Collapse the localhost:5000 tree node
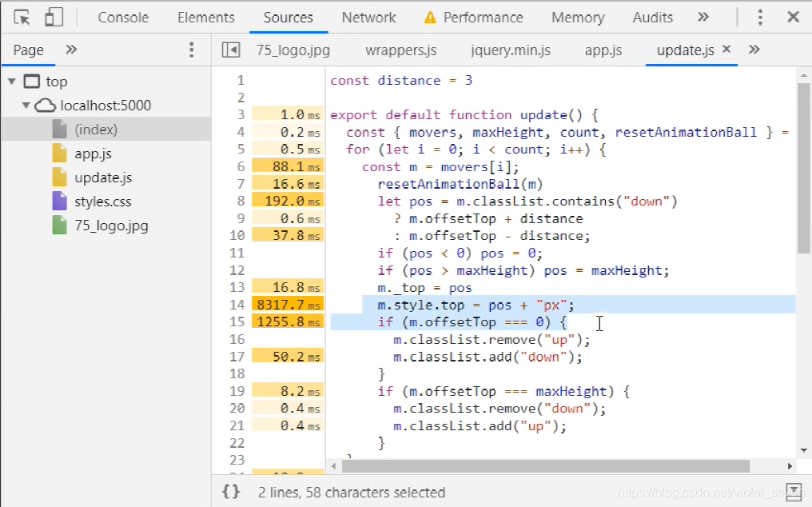This screenshot has height=507, width=812. point(26,106)
